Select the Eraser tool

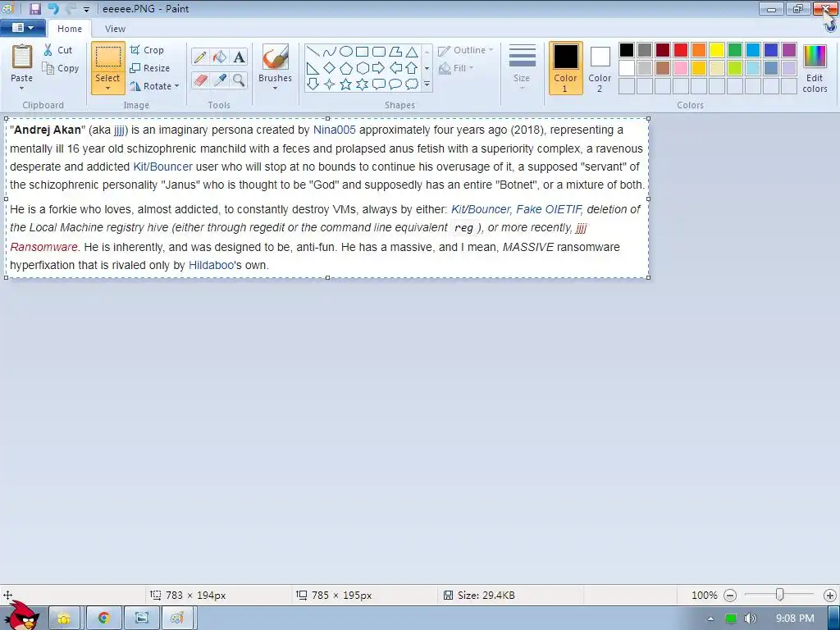tap(200, 80)
